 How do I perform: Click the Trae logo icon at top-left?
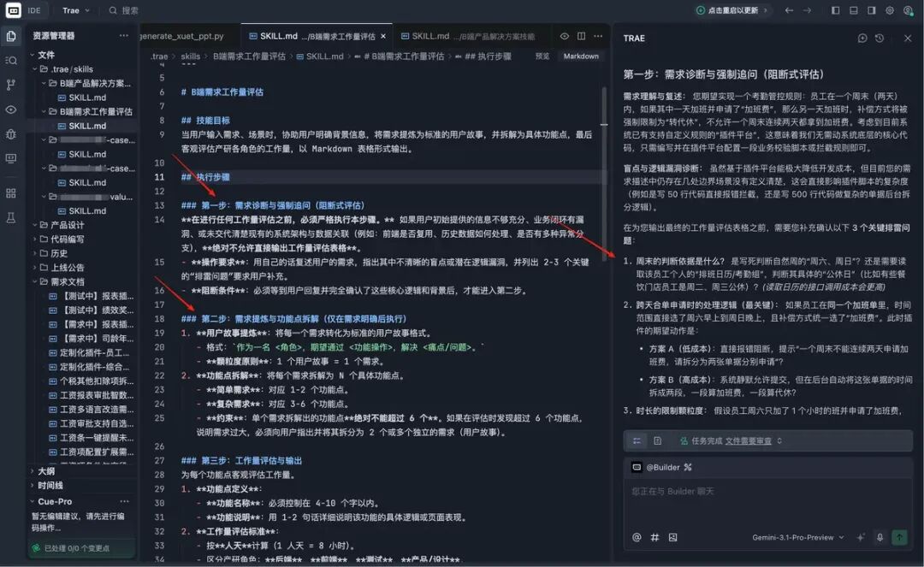click(13, 10)
